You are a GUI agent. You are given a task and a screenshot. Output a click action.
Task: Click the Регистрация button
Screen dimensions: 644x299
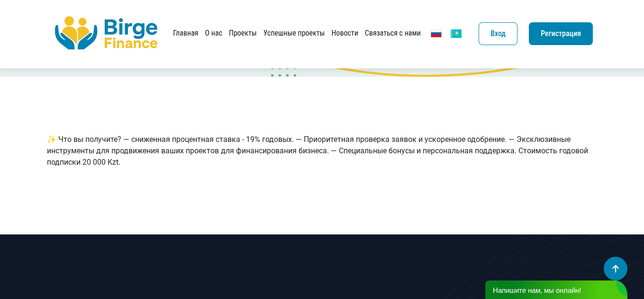561,33
